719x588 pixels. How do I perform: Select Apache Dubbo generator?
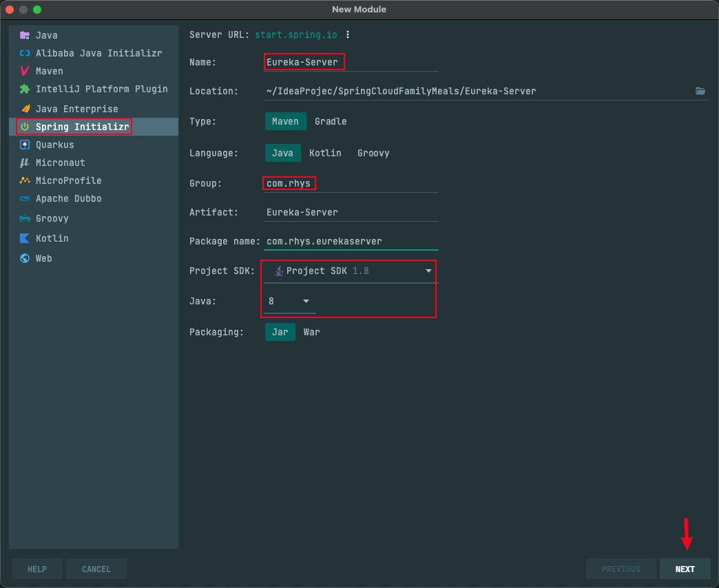click(94, 198)
